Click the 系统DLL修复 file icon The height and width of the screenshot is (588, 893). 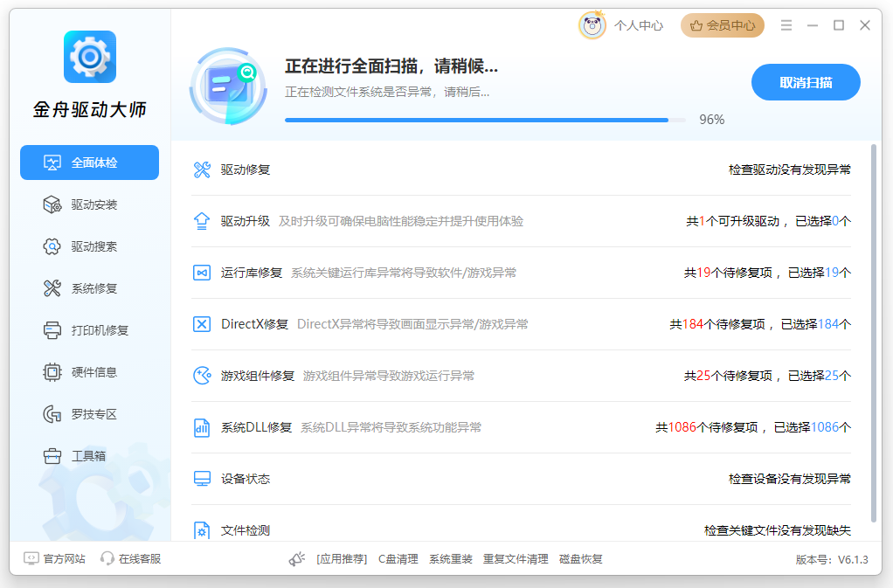coord(202,427)
